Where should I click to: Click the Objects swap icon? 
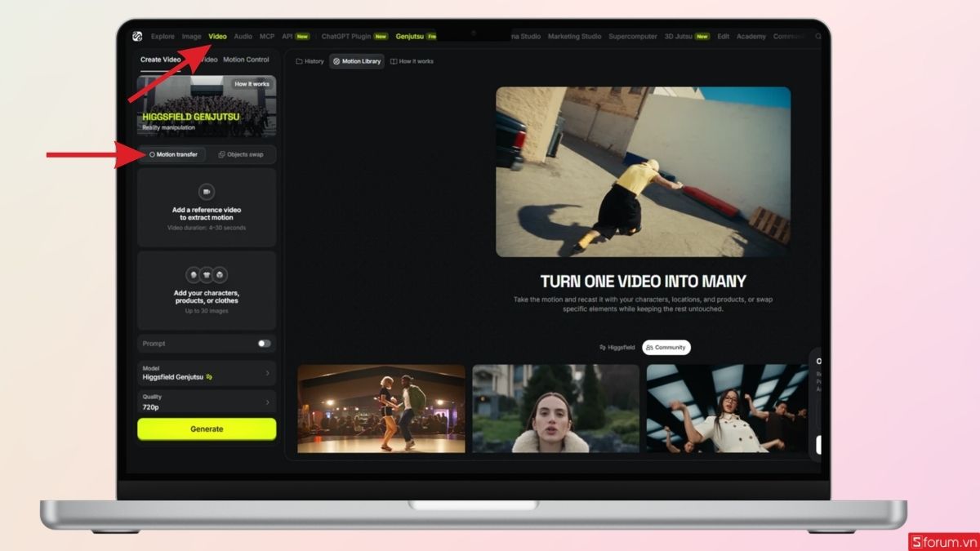221,154
